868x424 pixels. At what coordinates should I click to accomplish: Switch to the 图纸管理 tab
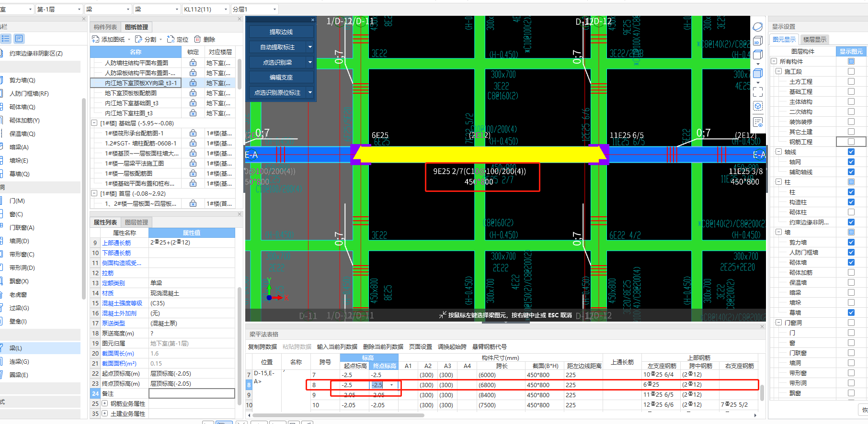137,27
